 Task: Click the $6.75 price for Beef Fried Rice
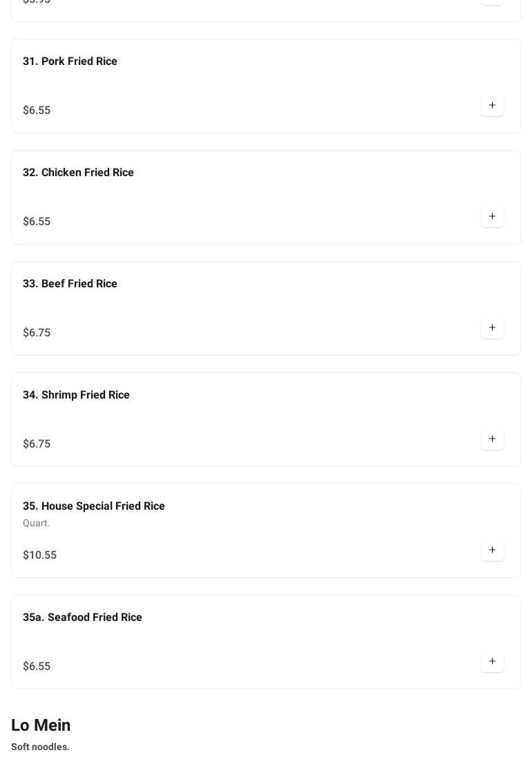(37, 333)
